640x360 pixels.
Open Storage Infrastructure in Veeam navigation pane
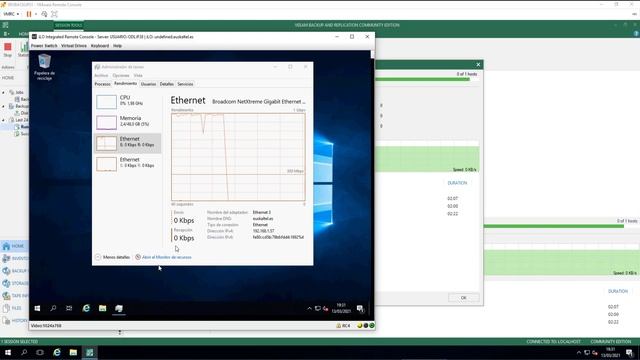point(14,283)
